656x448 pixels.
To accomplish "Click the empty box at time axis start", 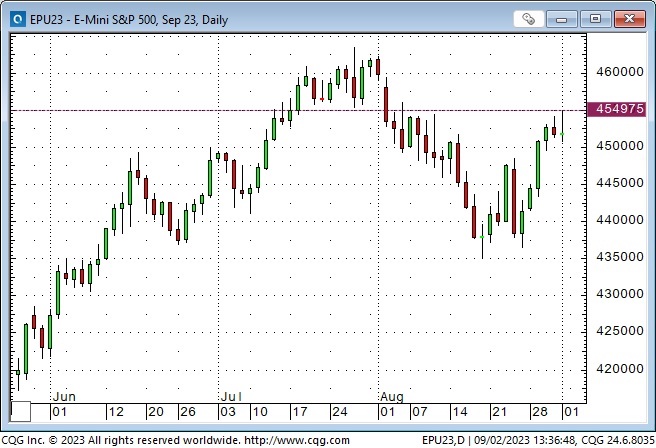I will tap(20, 412).
